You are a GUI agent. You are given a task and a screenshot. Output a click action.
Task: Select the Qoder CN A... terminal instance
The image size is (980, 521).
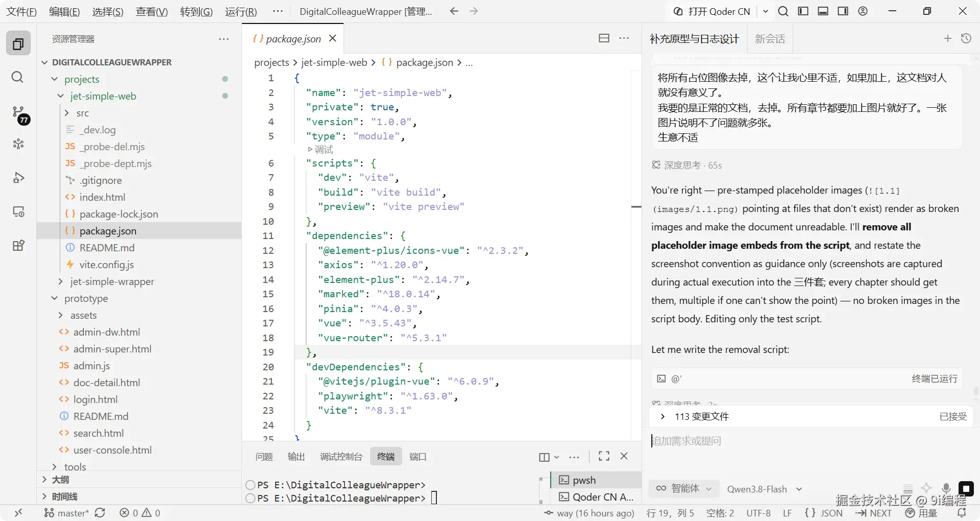(596, 497)
